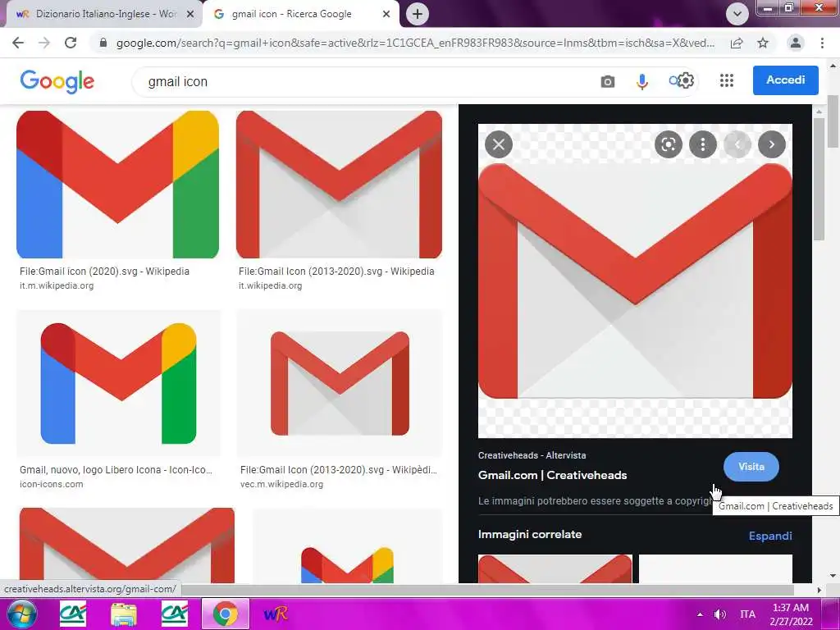Click the large Gmail preview image

635,281
